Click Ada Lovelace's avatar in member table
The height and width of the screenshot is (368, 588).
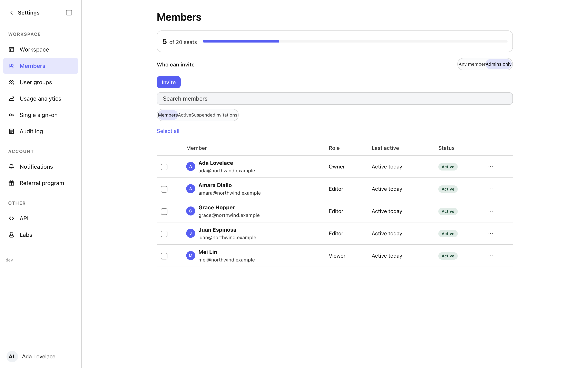[x=190, y=166]
